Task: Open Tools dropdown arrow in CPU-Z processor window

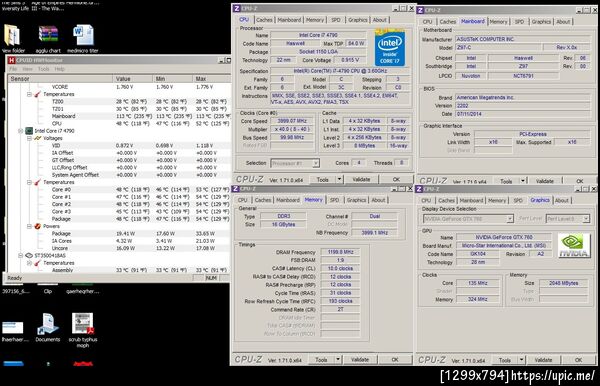Action: (339, 179)
